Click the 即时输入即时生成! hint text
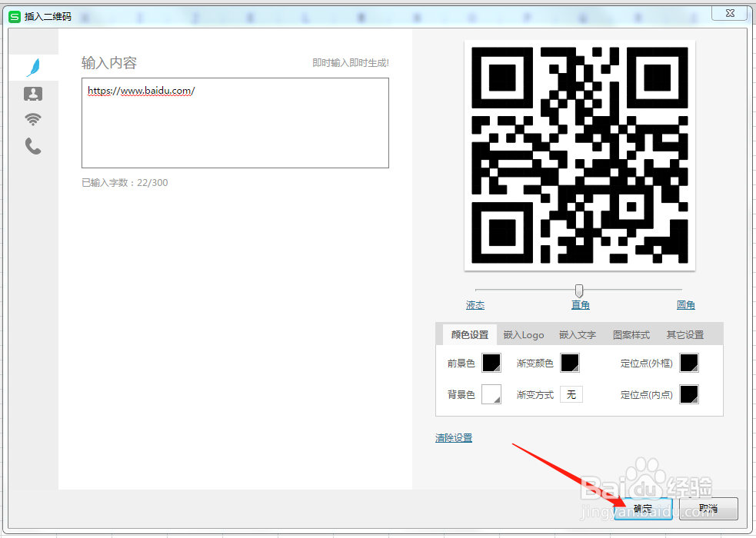This screenshot has height=538, width=756. 351,62
